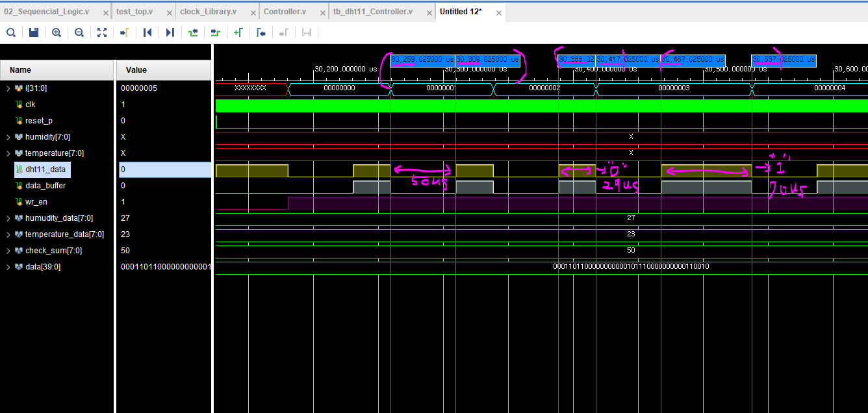This screenshot has width=868, height=413.
Task: Click the highlighted dht11_data value cell
Action: (164, 169)
